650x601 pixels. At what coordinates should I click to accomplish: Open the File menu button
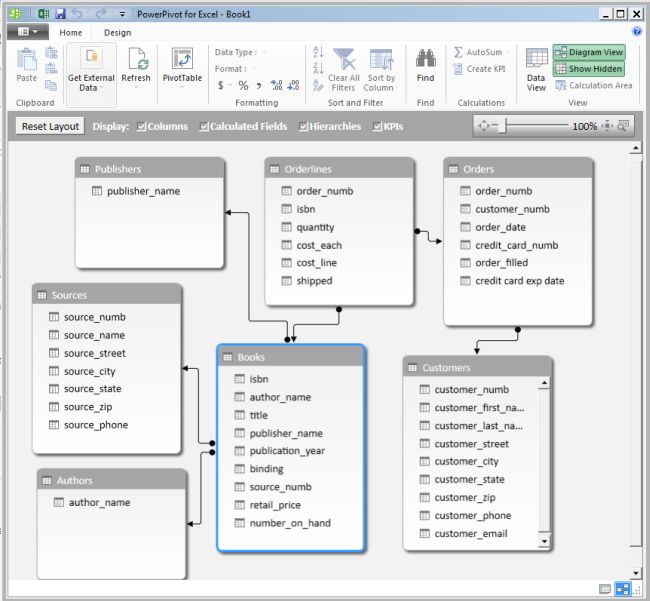(28, 32)
